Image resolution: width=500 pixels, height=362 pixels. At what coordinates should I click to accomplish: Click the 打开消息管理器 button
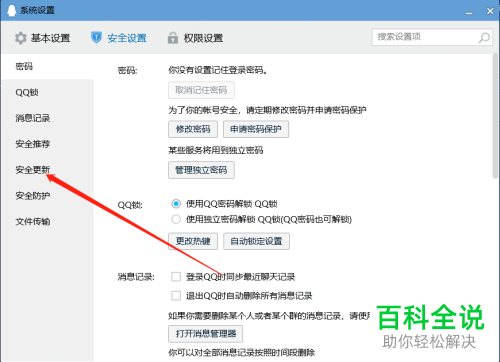point(206,334)
